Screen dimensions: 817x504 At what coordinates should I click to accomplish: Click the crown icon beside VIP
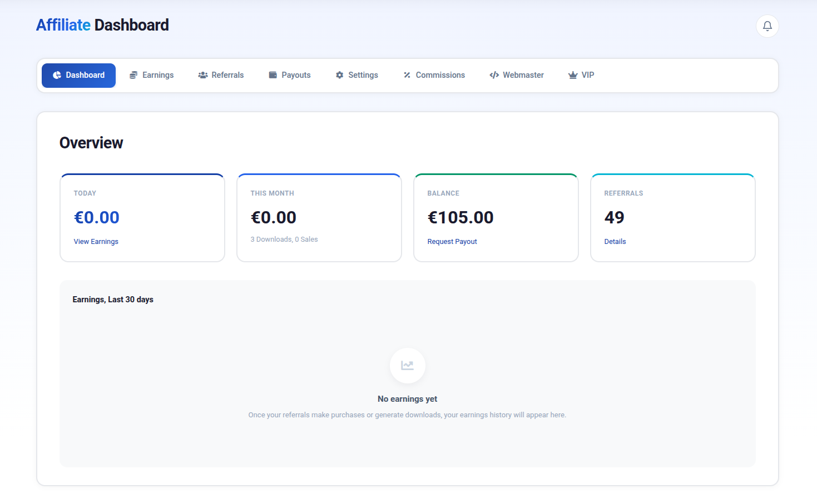(573, 75)
